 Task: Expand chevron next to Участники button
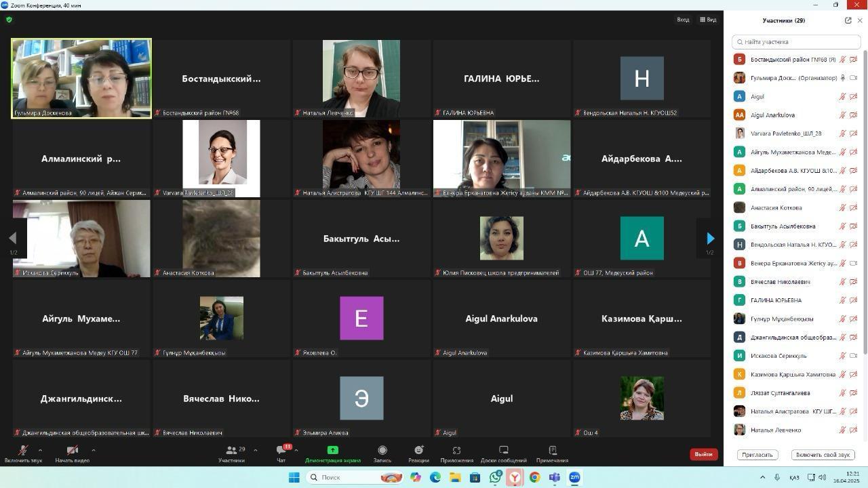pyautogui.click(x=255, y=450)
